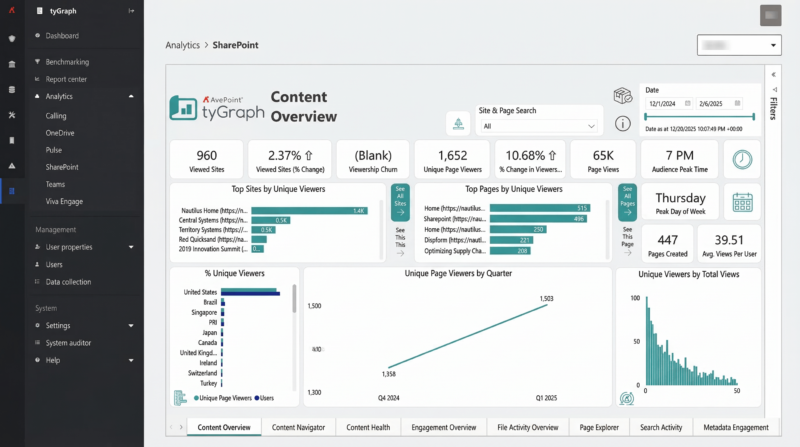This screenshot has width=800, height=447.
Task: Open OneDrive analytics in the sidebar
Action: [x=62, y=132]
